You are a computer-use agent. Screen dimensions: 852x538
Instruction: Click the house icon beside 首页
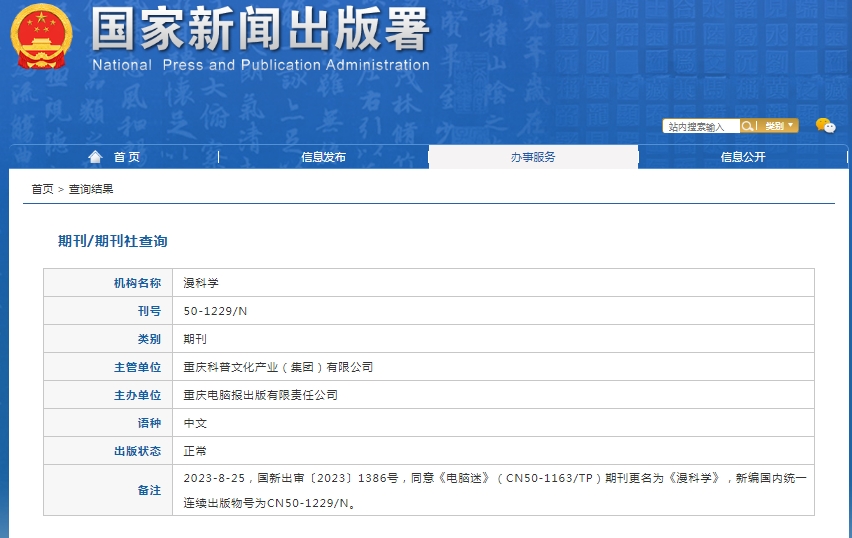coord(95,157)
